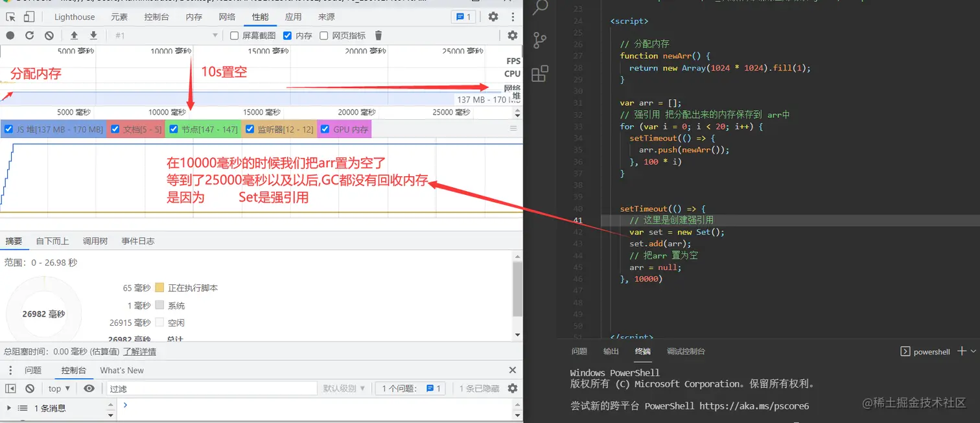
Task: Open the top JavaScript context dropdown
Action: [x=59, y=389]
